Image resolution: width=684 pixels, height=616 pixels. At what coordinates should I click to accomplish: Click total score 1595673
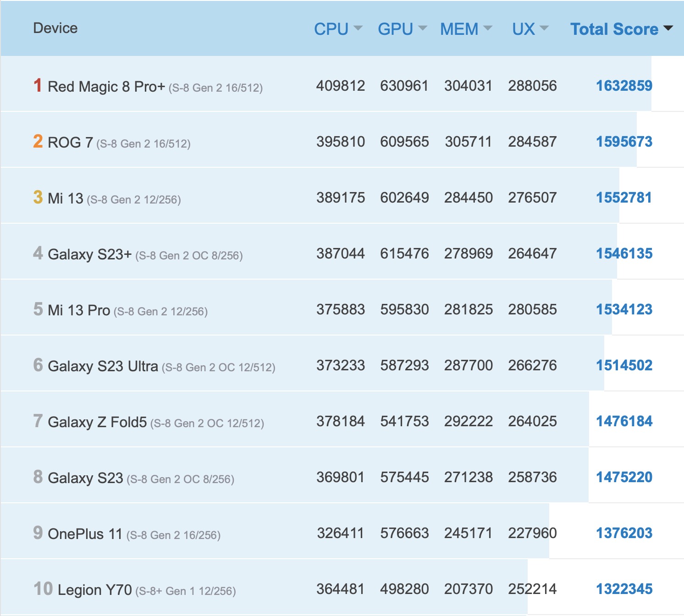624,142
